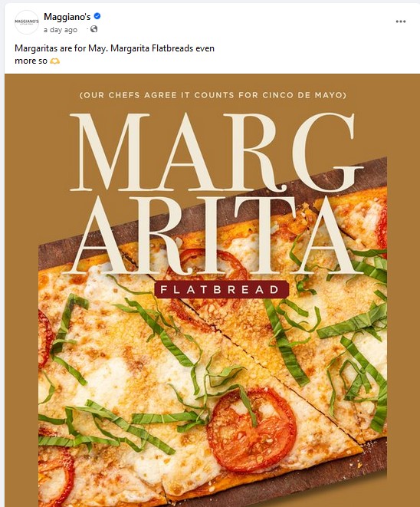Click the big tomato slice on flatbread
Image resolution: width=420 pixels, height=507 pixels.
point(252,430)
